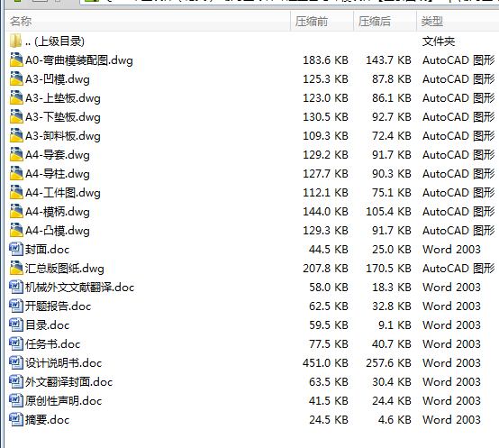Click the .. (上级目录) row label
The width and height of the screenshot is (499, 448).
click(x=55, y=41)
